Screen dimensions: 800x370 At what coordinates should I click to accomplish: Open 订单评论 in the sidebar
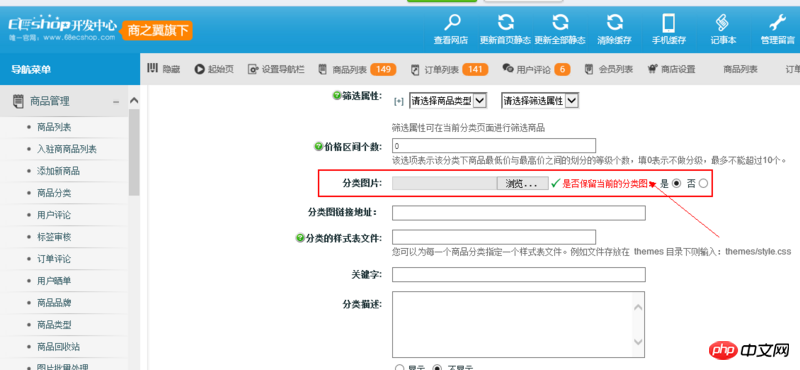tap(54, 259)
